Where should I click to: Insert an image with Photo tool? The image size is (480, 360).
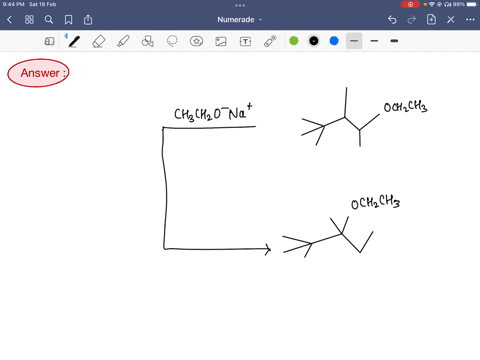tap(221, 41)
